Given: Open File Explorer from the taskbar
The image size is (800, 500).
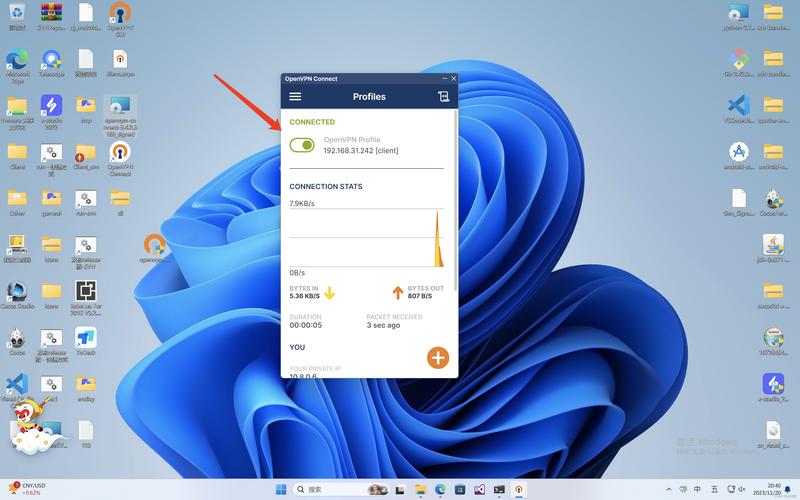Looking at the screenshot, I should pos(420,490).
